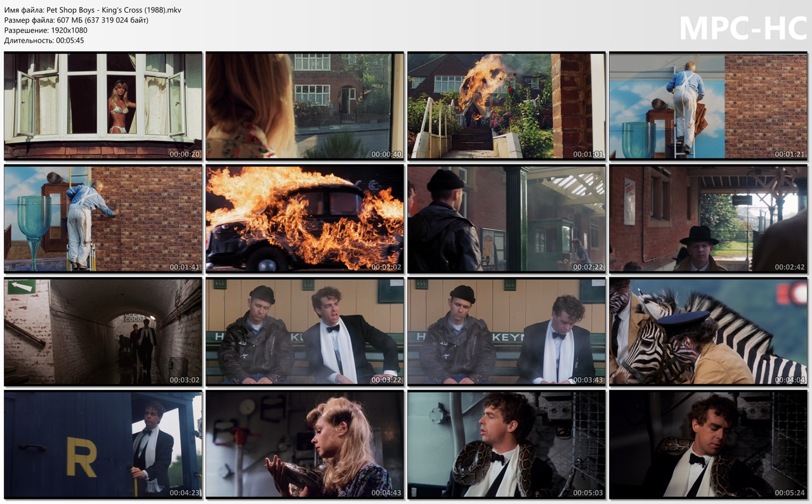Click the duration line reading 00:05:45
This screenshot has width=812, height=504.
[x=44, y=41]
